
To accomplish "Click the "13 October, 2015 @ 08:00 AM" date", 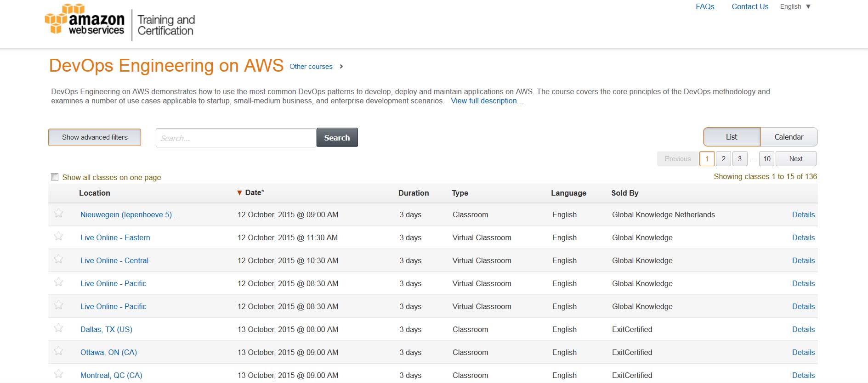I will click(288, 329).
